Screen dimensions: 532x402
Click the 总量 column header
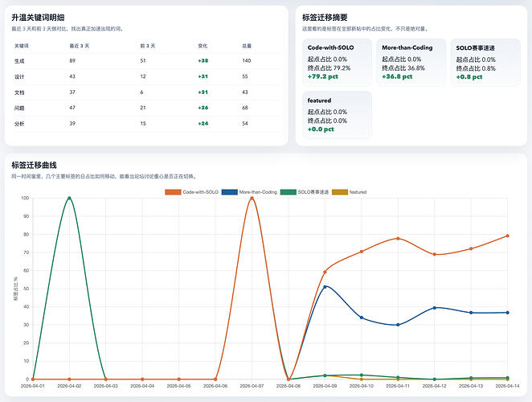[247, 46]
